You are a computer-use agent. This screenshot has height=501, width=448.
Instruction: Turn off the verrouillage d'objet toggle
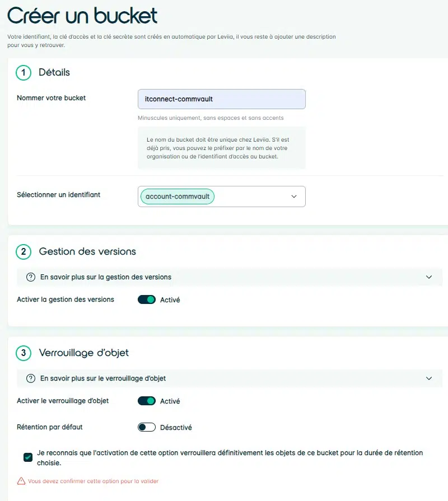(x=147, y=401)
